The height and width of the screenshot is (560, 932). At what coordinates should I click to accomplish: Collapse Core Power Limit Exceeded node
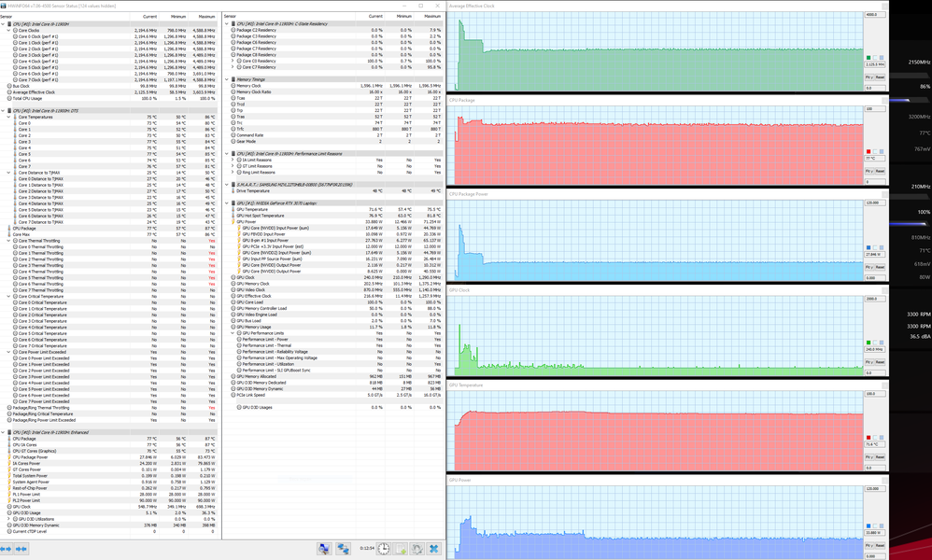tap(9, 352)
